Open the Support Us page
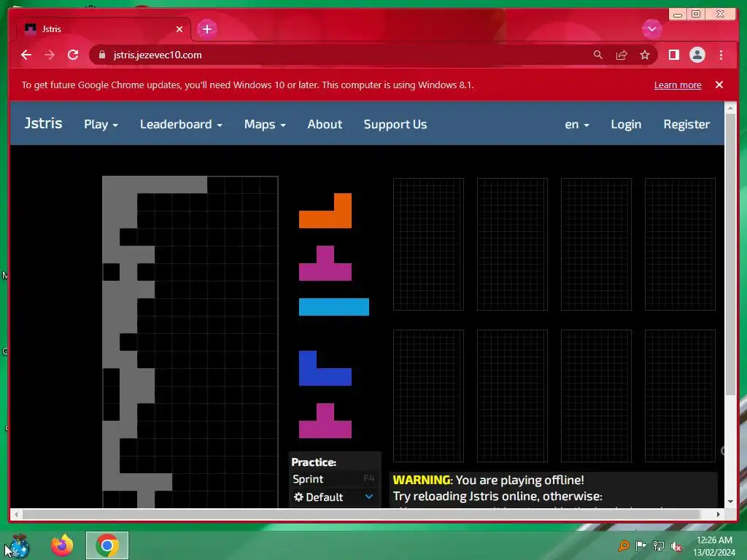This screenshot has height=560, width=747. click(395, 124)
